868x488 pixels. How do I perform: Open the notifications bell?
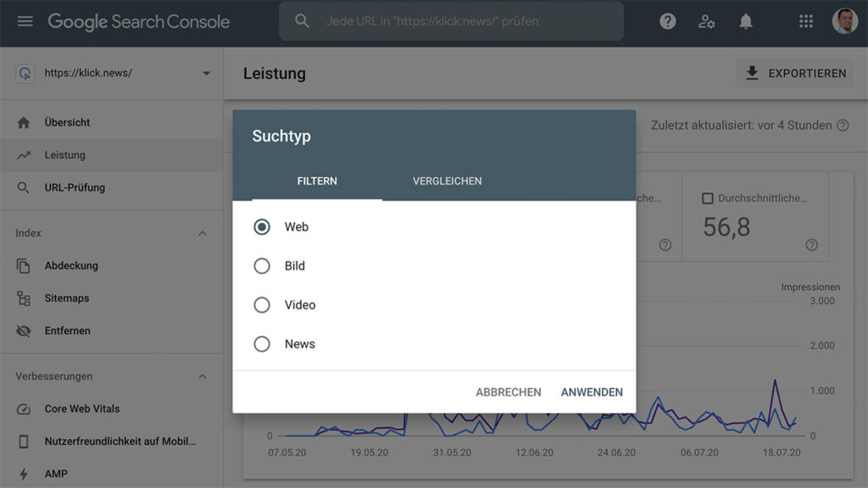(746, 22)
